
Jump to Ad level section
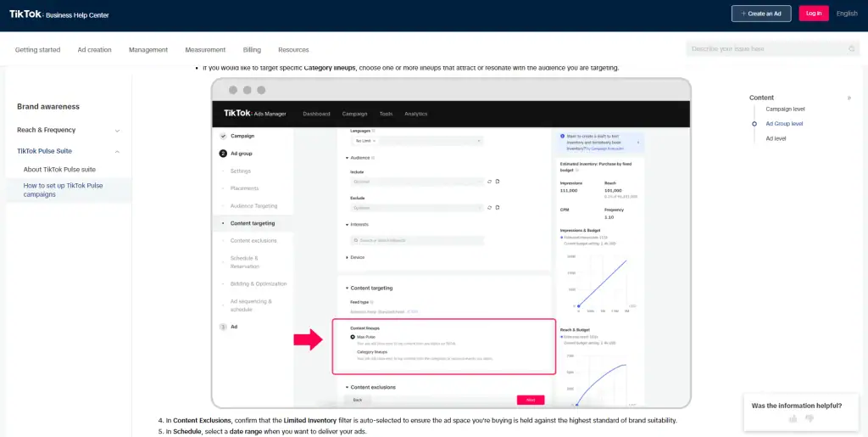[776, 138]
